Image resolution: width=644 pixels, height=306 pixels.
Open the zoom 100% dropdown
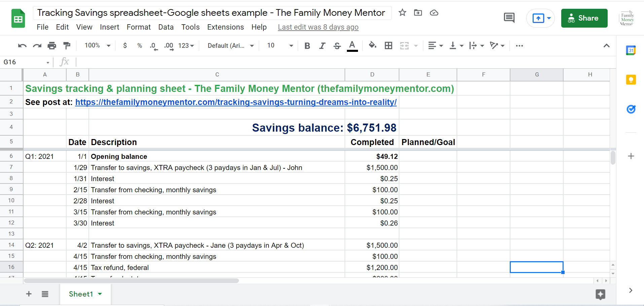coord(97,45)
